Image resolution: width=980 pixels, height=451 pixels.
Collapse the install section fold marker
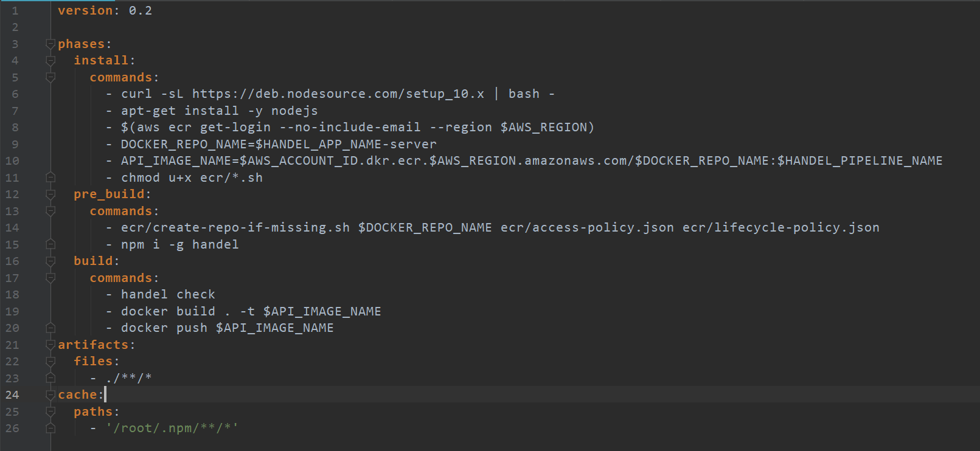pos(50,61)
